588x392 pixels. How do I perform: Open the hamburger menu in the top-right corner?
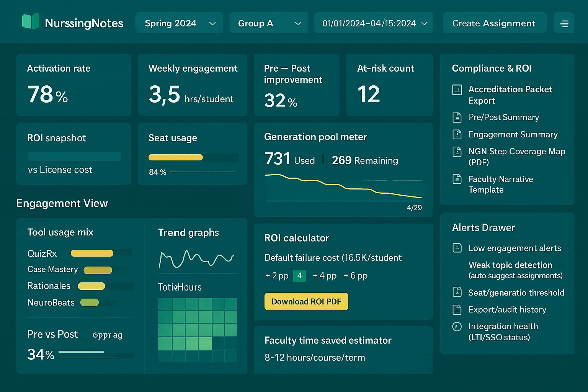click(x=564, y=23)
